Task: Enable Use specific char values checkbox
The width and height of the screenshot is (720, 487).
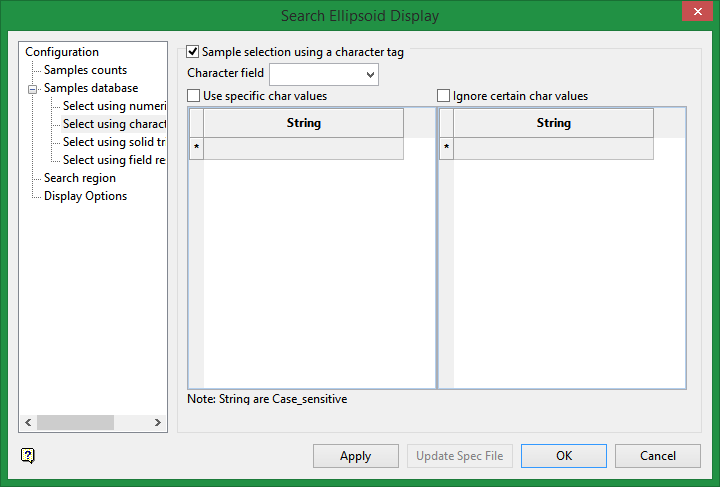Action: coord(194,96)
